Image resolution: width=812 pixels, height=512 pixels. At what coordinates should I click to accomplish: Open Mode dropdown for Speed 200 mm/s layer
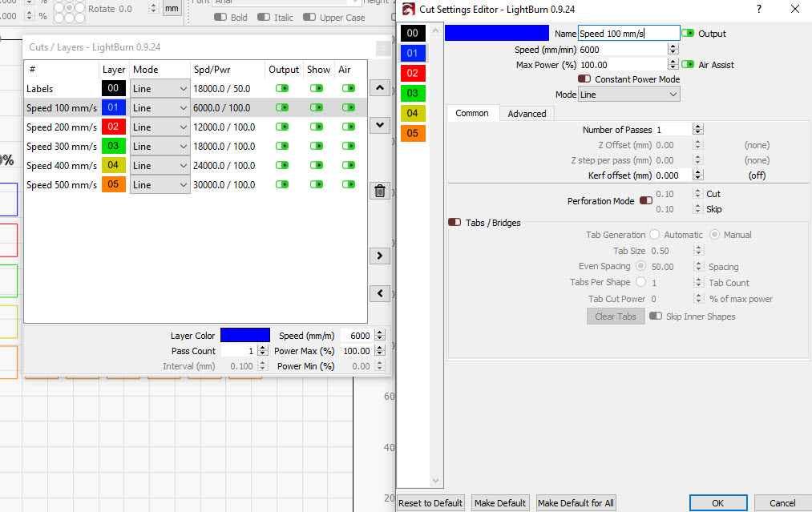point(160,127)
